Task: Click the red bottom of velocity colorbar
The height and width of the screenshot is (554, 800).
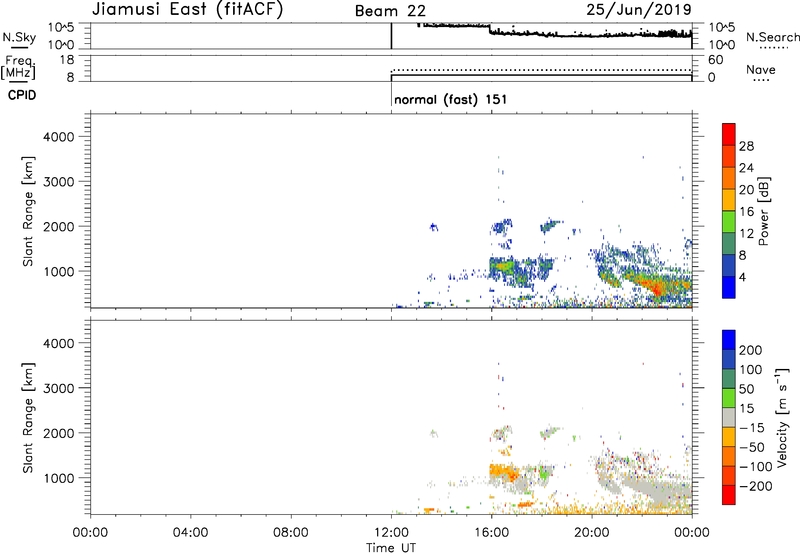Action: coord(729,494)
